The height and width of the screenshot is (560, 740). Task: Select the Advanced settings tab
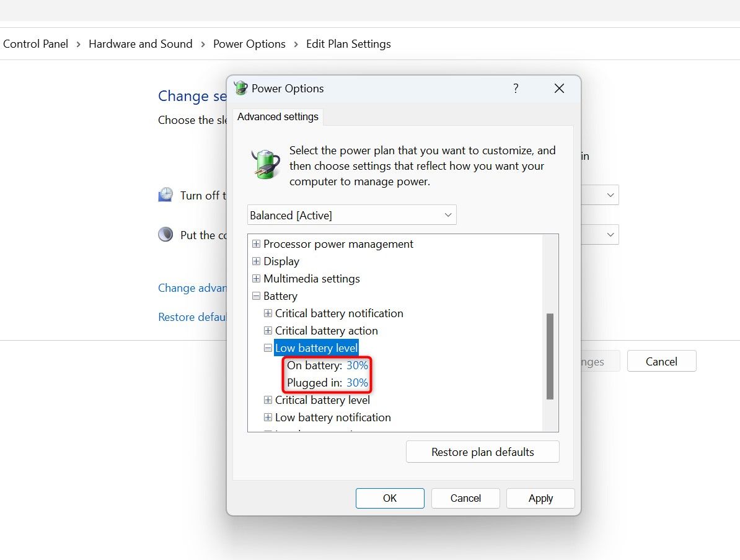(x=278, y=116)
